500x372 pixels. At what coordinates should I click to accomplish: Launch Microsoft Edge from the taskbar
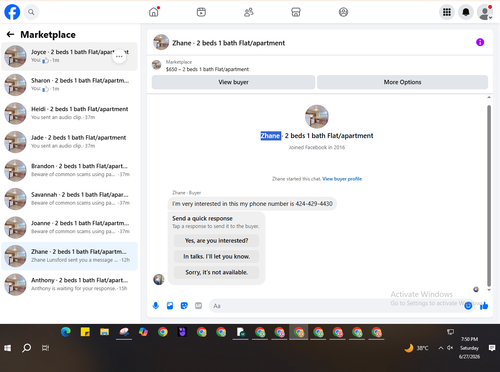click(66, 332)
